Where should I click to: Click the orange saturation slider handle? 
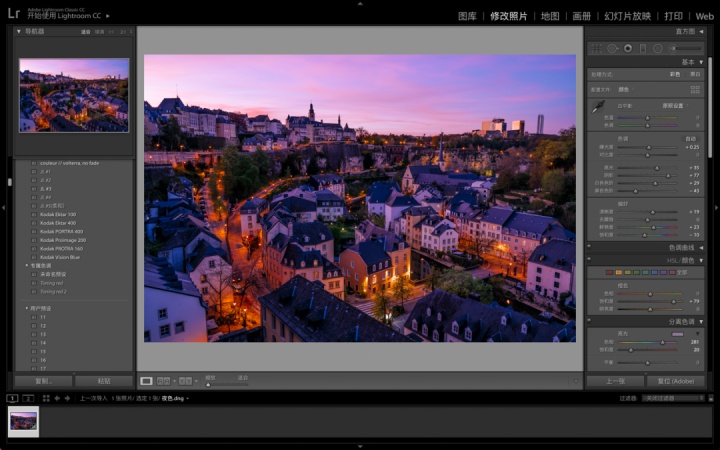[x=674, y=302]
